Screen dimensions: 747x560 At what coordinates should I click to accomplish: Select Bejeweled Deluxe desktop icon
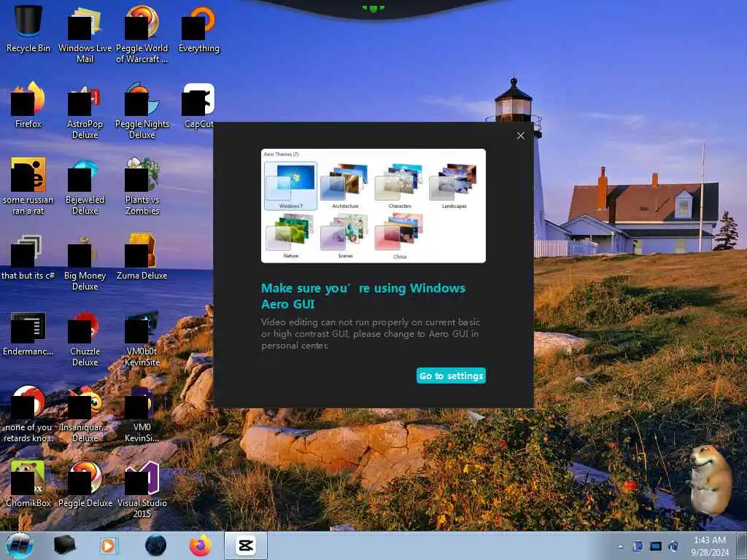(85, 186)
